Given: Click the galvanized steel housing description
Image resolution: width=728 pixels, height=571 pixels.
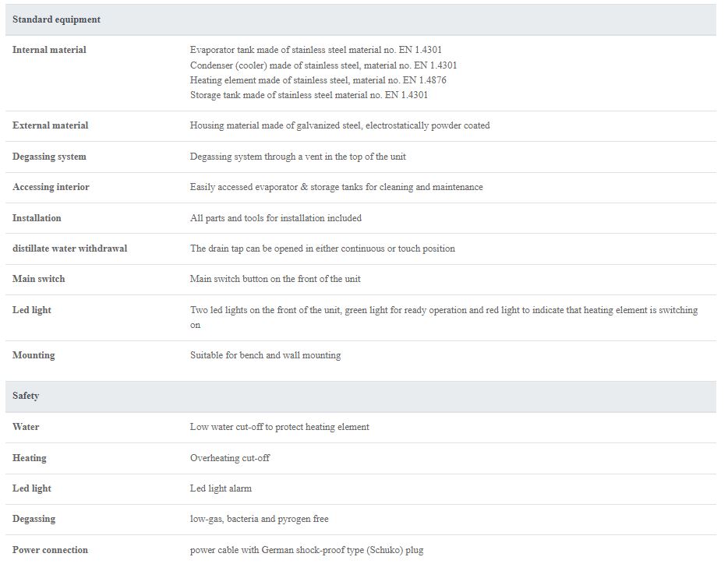Looking at the screenshot, I should (340, 125).
